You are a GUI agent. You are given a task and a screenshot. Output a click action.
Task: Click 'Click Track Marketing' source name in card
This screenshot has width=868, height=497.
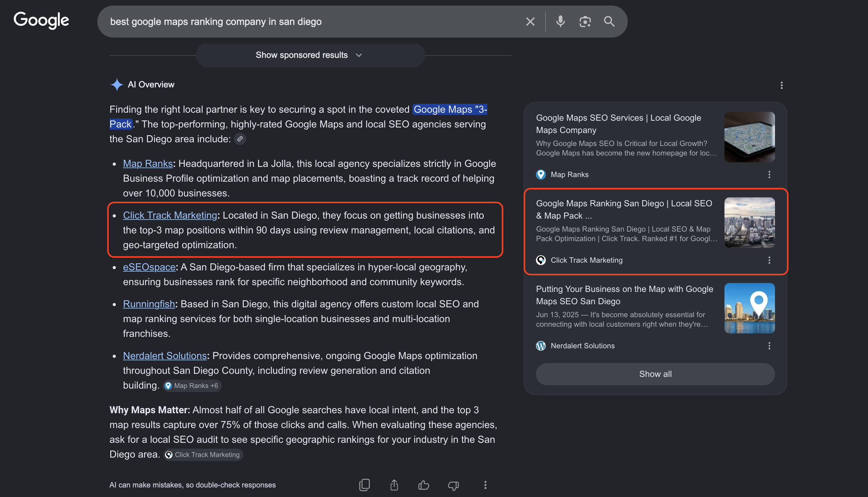[586, 260]
